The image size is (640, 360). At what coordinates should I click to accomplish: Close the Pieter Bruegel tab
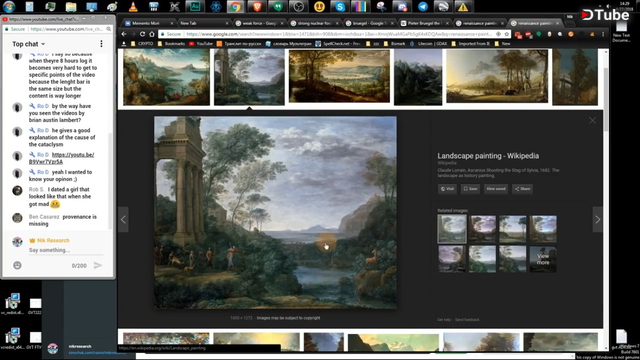(447, 23)
